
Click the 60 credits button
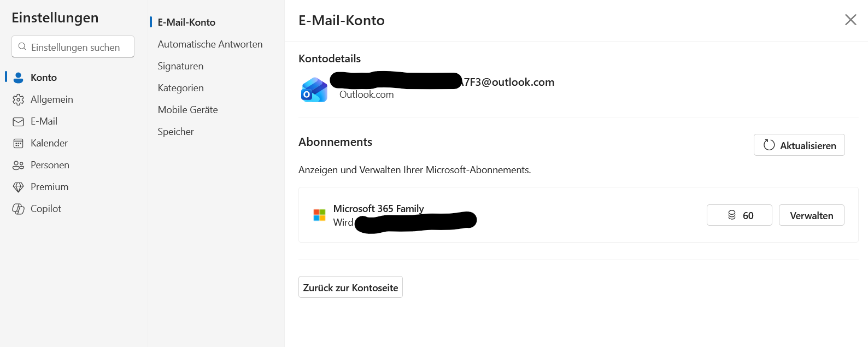tap(740, 215)
